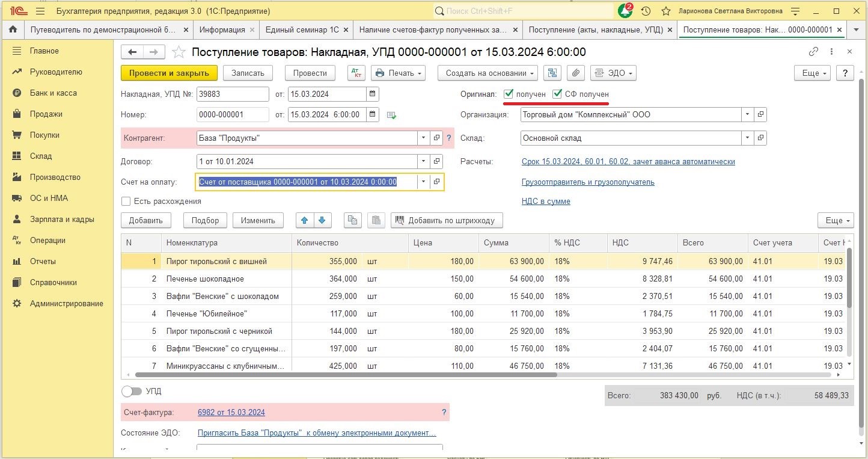Click the Записать button

tap(248, 73)
